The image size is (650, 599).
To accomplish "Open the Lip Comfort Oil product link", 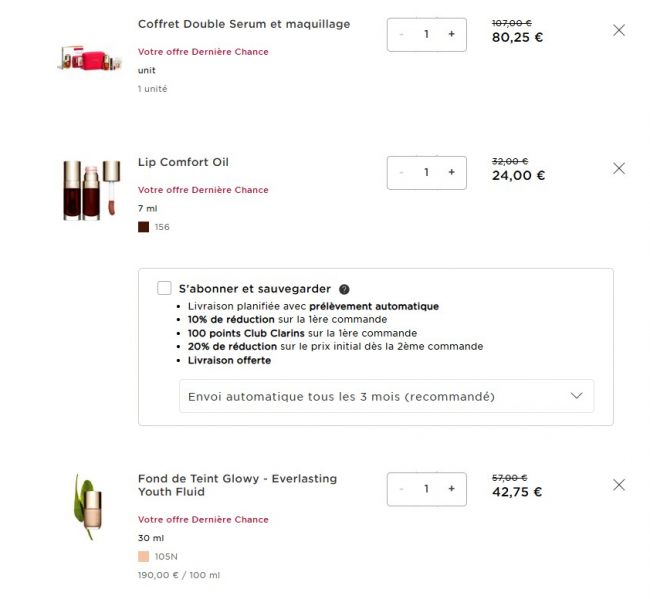I will coord(183,162).
